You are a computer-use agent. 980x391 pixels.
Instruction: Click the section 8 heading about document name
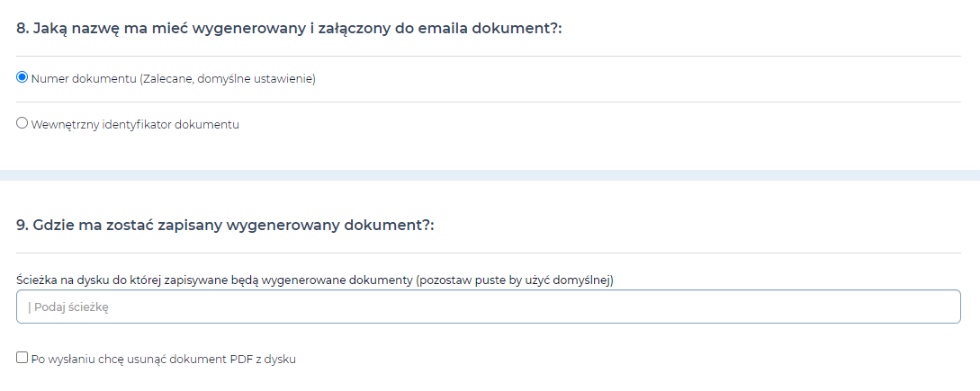(x=290, y=29)
